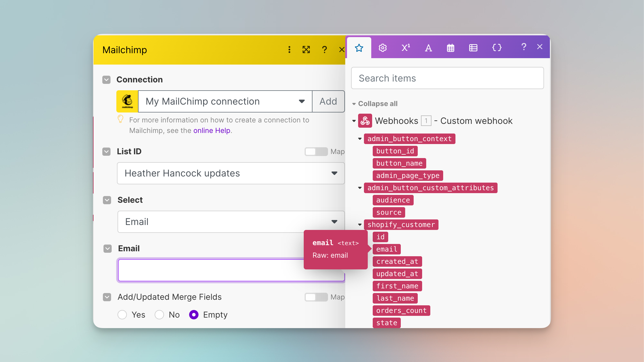The width and height of the screenshot is (644, 362).
Task: Open mapping panel help question mark
Action: click(524, 47)
